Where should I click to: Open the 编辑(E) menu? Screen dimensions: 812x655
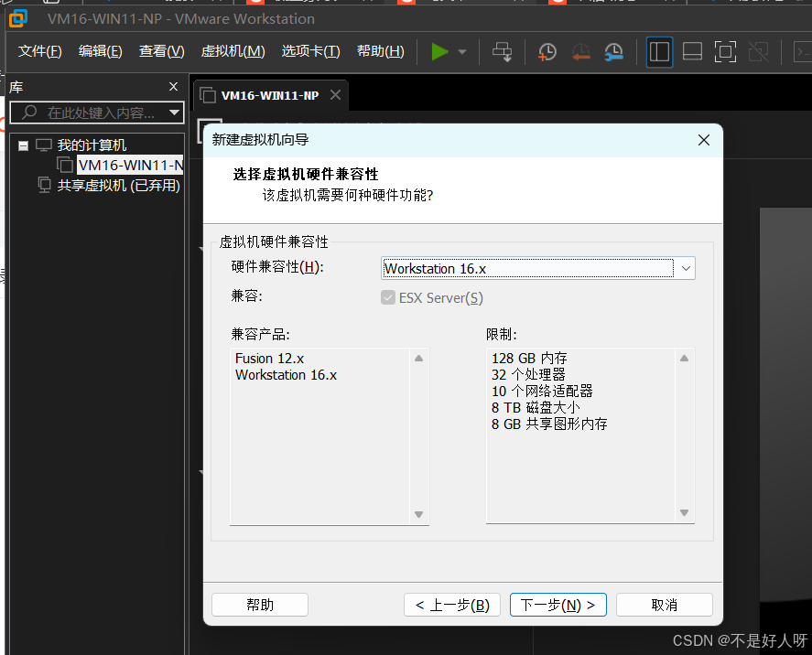click(101, 51)
